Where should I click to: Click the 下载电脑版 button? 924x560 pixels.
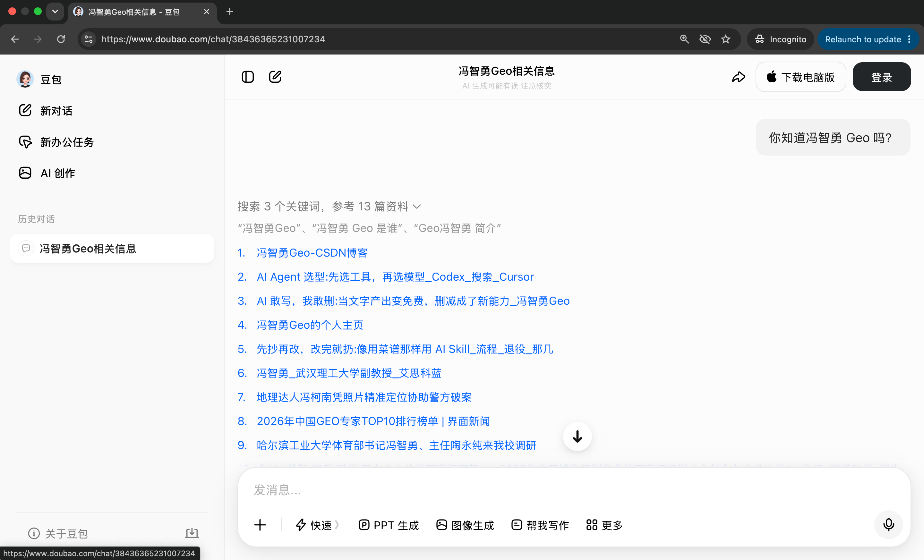coord(800,77)
